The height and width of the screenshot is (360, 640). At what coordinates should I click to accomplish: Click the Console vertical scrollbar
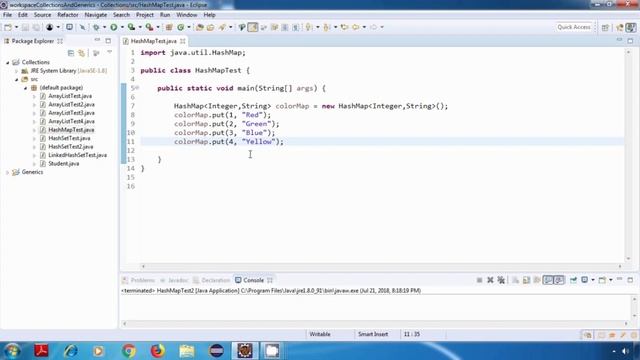[x=634, y=308]
